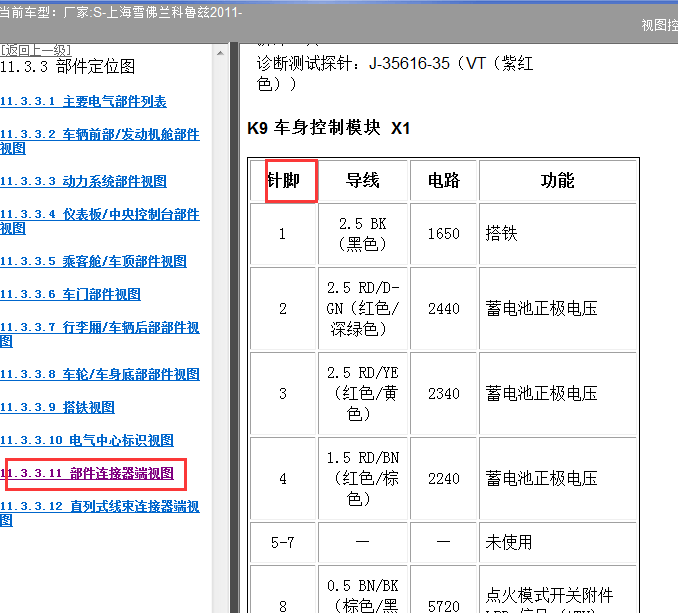The height and width of the screenshot is (613, 678).
Task: Open 11.3.3.4 仪表板/中央控制台部件视图
Action: click(x=99, y=221)
